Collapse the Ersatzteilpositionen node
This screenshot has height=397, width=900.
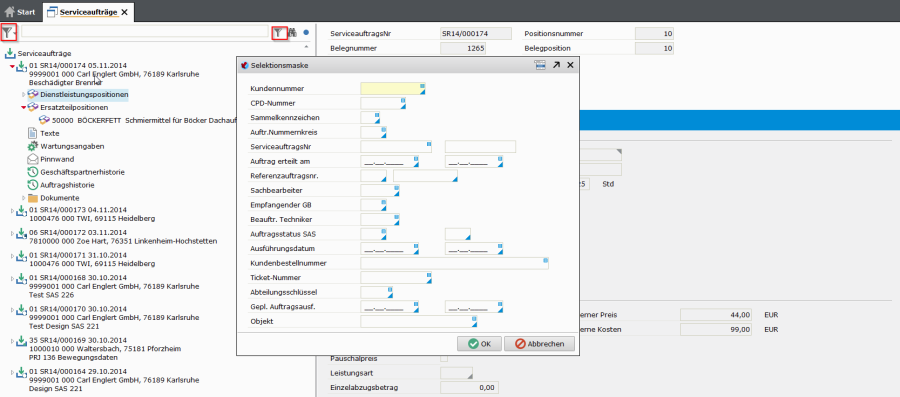(x=24, y=107)
